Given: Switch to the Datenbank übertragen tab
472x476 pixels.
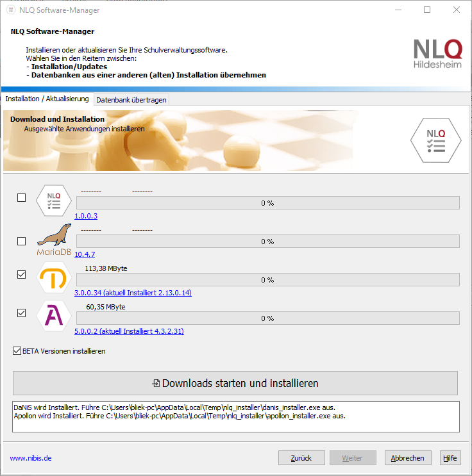Looking at the screenshot, I should [131, 100].
